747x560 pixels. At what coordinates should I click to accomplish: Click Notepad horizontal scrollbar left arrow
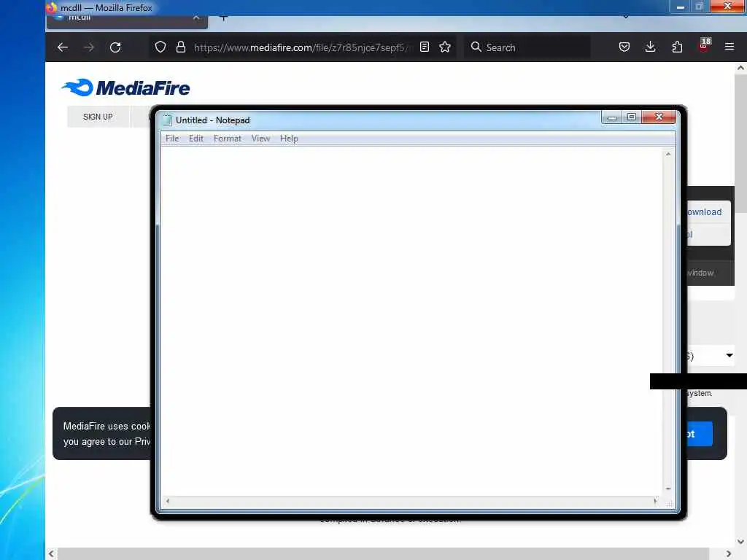coord(167,501)
